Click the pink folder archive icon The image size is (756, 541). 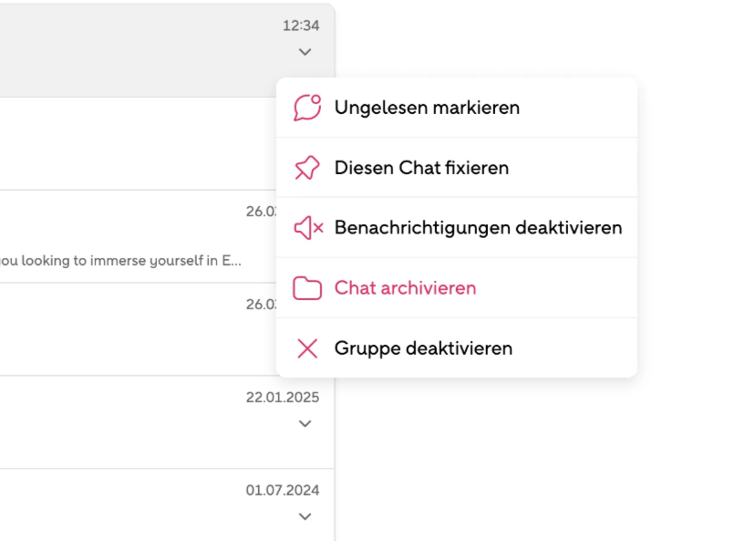pos(307,288)
